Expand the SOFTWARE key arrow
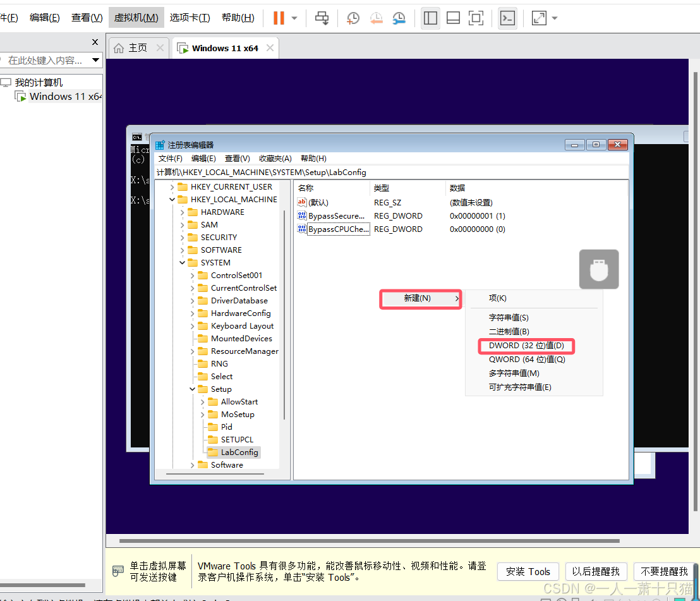 (182, 250)
